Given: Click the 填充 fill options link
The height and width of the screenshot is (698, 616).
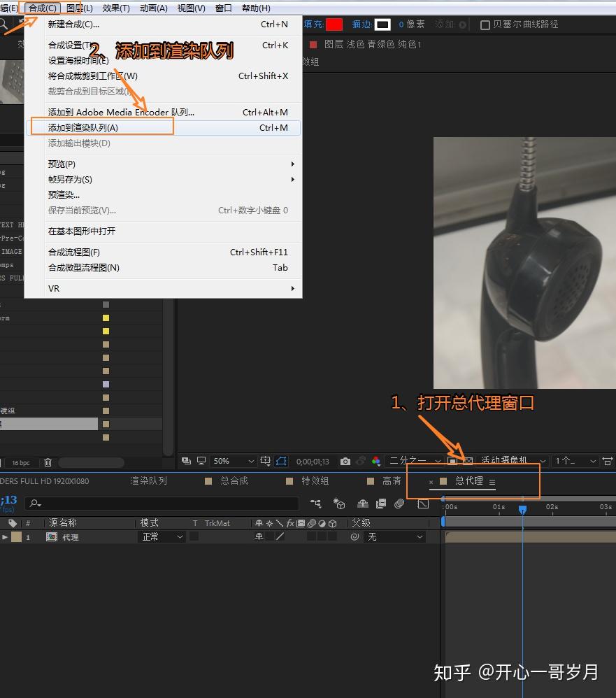Looking at the screenshot, I should (x=314, y=24).
